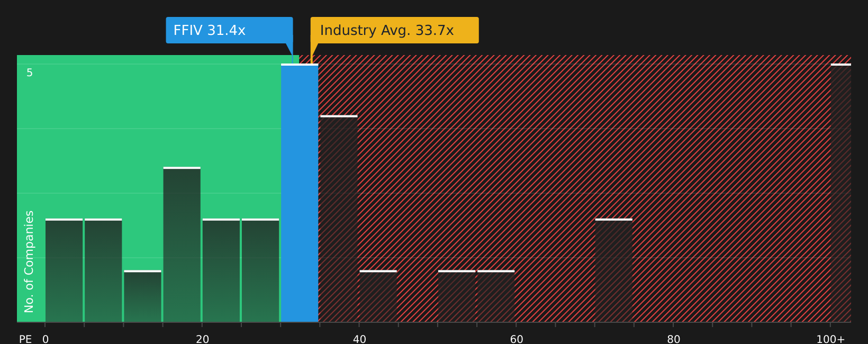Click the PE axis label

(x=25, y=339)
